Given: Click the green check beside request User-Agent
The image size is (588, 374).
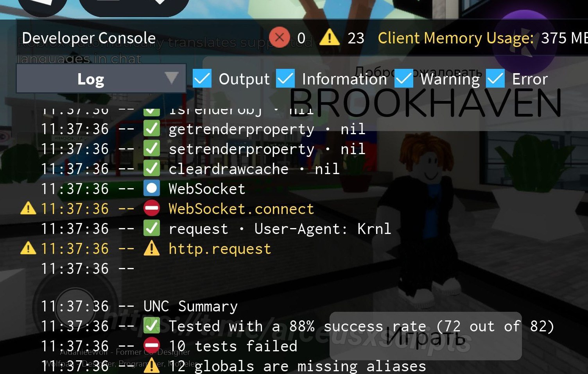Looking at the screenshot, I should [x=152, y=228].
